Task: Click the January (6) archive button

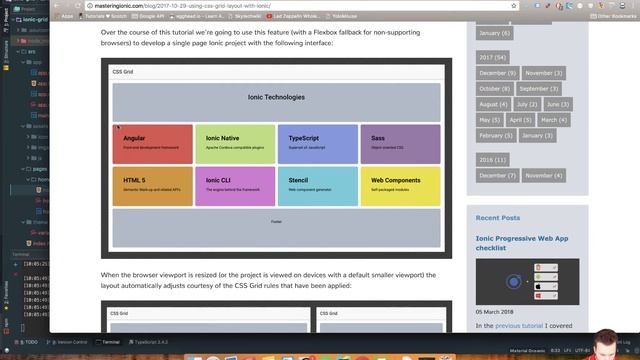Action: 494,33
